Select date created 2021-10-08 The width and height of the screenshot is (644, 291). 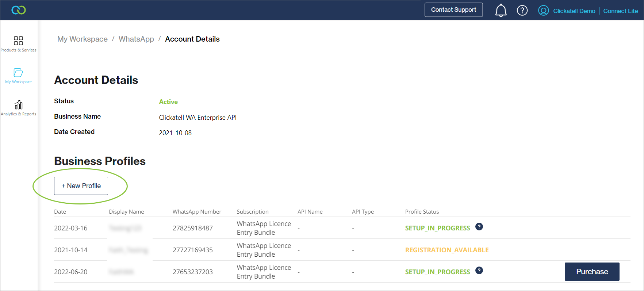(175, 133)
